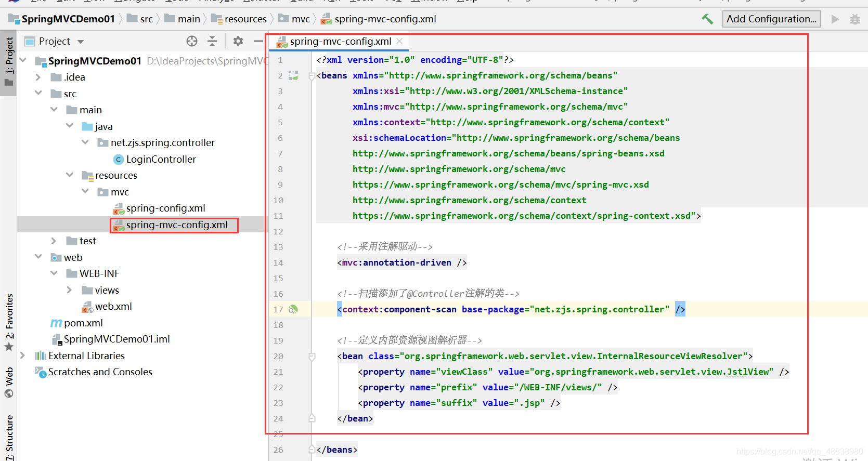Click the fold marker at line 20
Viewport: 868px width, 461px height.
coord(312,357)
